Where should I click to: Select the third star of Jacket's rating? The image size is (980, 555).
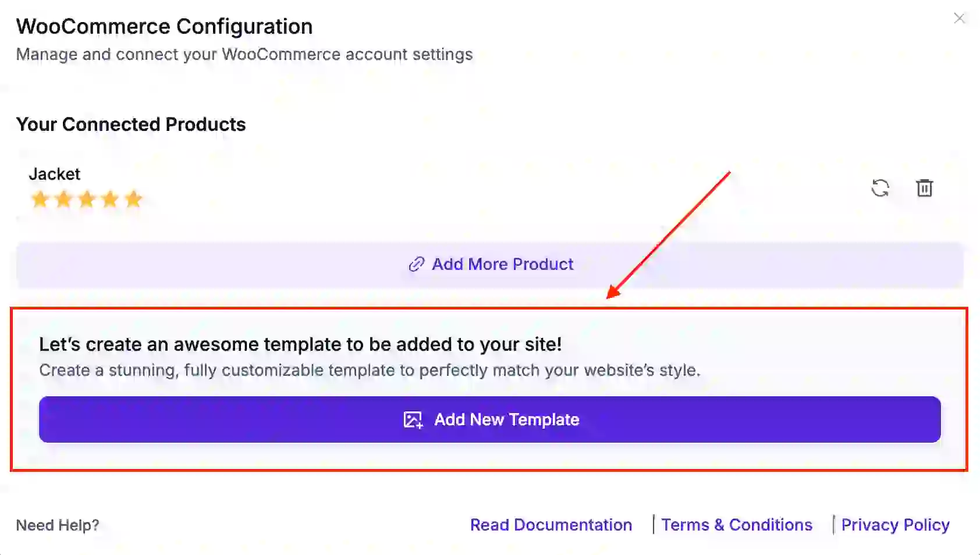click(86, 199)
